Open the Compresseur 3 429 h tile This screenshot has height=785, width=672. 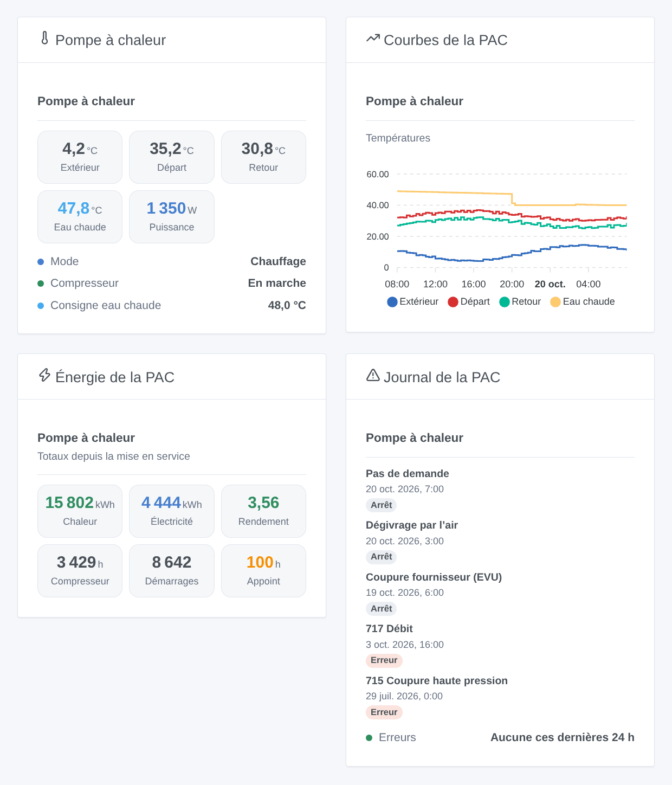[80, 571]
